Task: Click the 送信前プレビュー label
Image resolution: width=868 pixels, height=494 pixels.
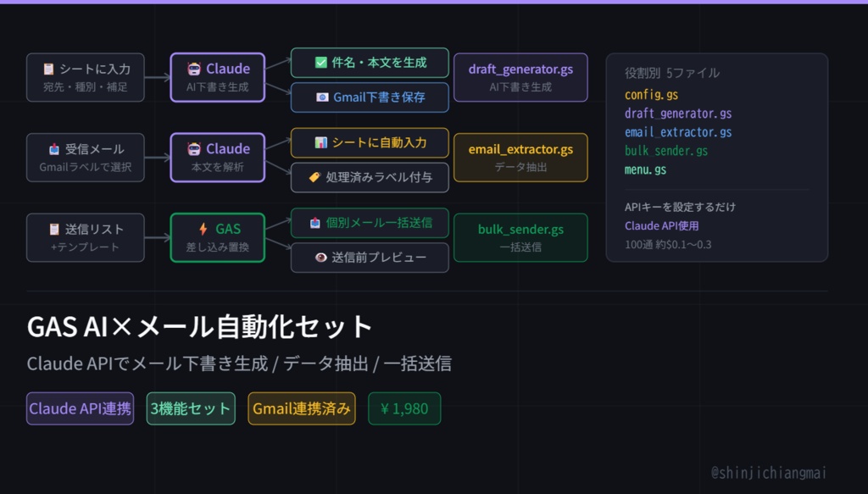Action: click(x=379, y=258)
